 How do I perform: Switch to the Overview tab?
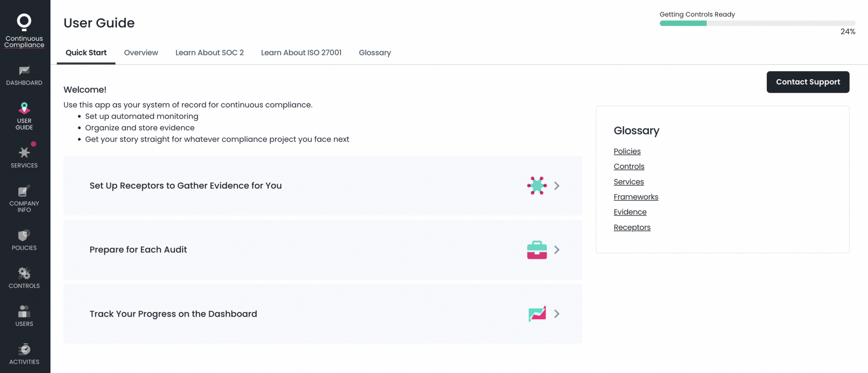(141, 52)
